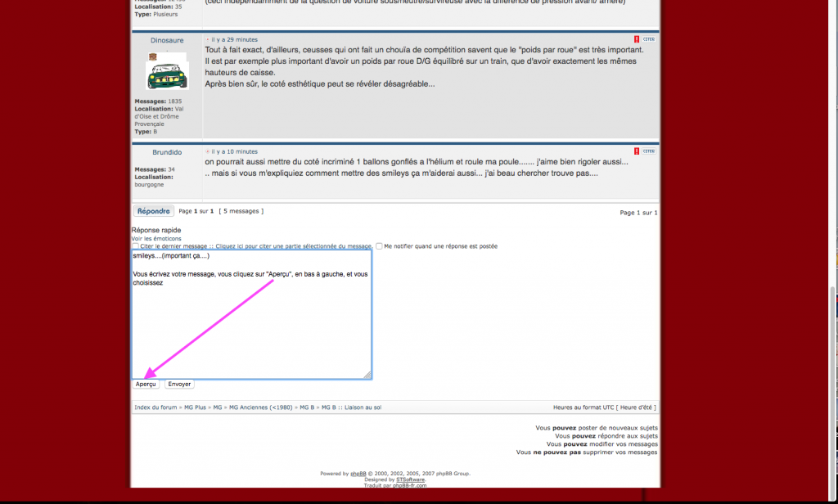Open "MG B :: Liaison au sol" breadcrumb
Image resolution: width=838 pixels, height=504 pixels.
[x=351, y=407]
